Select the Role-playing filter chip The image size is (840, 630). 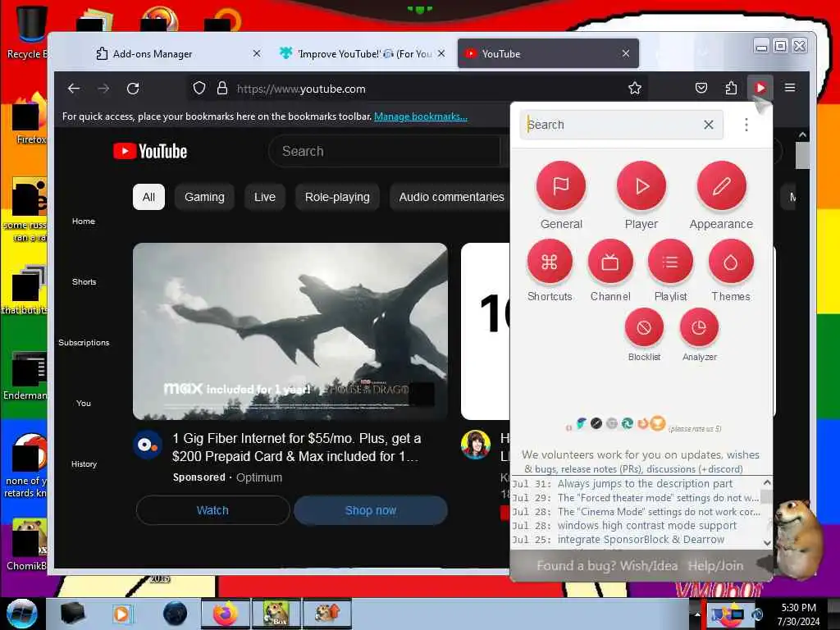coord(337,197)
